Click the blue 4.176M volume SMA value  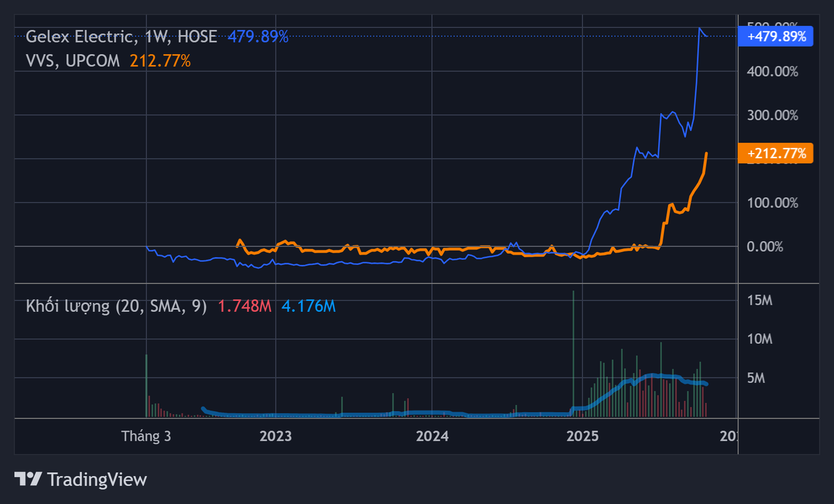click(x=309, y=306)
